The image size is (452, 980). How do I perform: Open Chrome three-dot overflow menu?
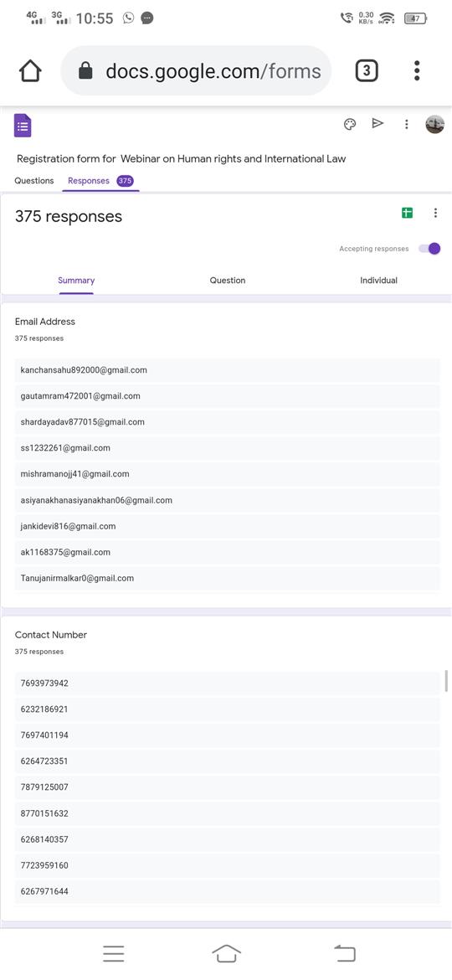click(x=417, y=70)
